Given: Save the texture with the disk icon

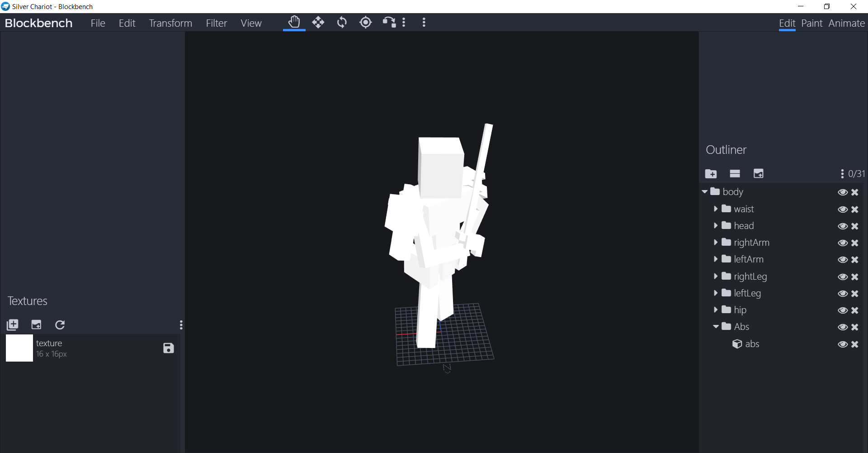Looking at the screenshot, I should (x=169, y=348).
